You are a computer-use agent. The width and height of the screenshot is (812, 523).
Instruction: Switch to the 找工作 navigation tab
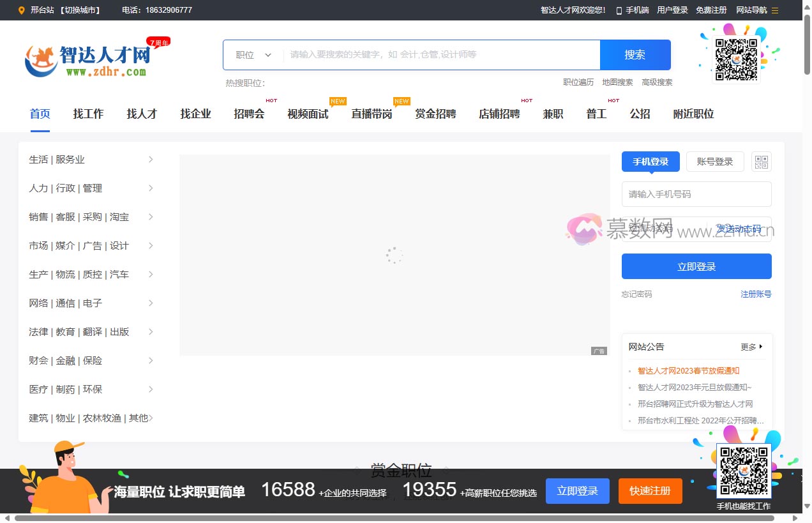click(88, 114)
